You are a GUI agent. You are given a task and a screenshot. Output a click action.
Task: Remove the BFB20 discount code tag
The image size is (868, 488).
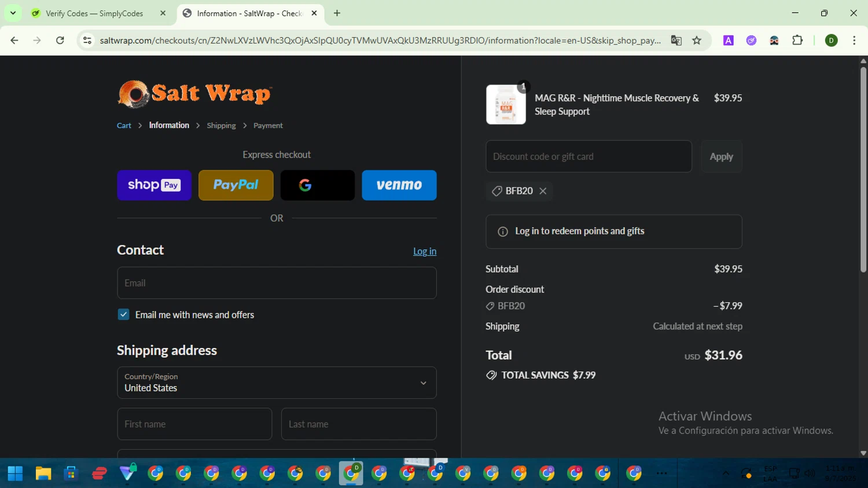click(543, 191)
